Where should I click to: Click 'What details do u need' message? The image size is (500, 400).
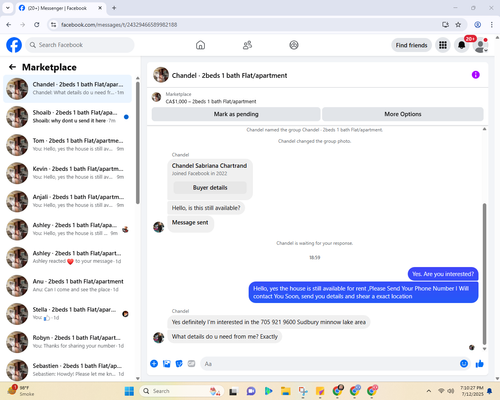225,337
